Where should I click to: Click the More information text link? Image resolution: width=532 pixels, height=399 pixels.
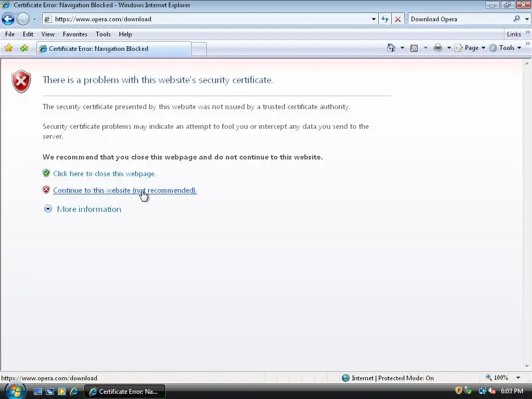(89, 209)
